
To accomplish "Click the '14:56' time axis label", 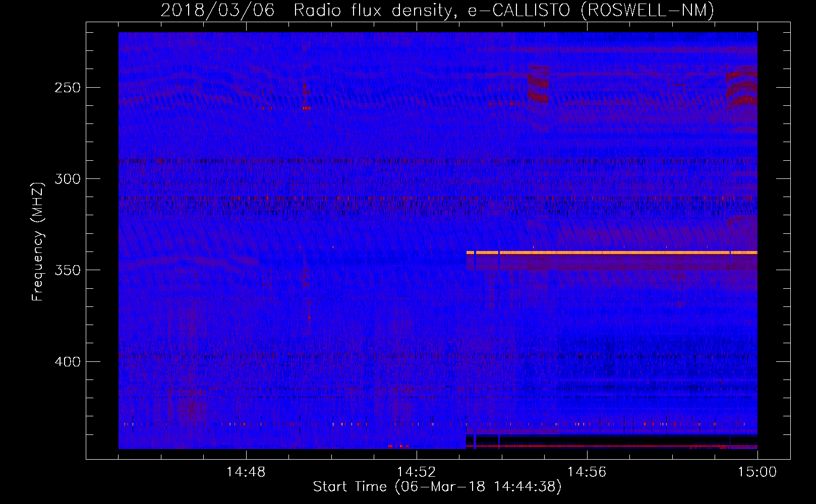I will click(x=587, y=472).
